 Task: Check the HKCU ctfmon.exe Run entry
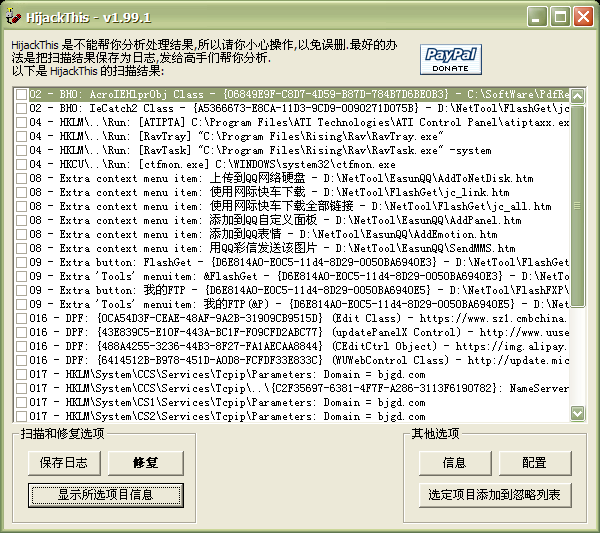pyautogui.click(x=21, y=165)
